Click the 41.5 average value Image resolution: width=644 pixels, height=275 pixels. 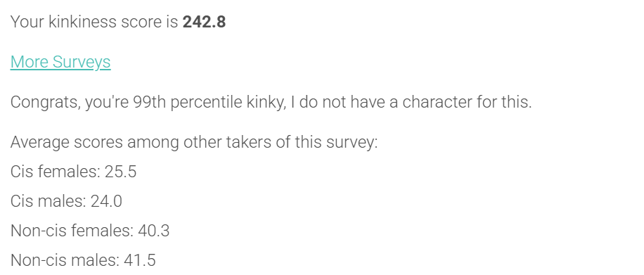click(x=140, y=260)
